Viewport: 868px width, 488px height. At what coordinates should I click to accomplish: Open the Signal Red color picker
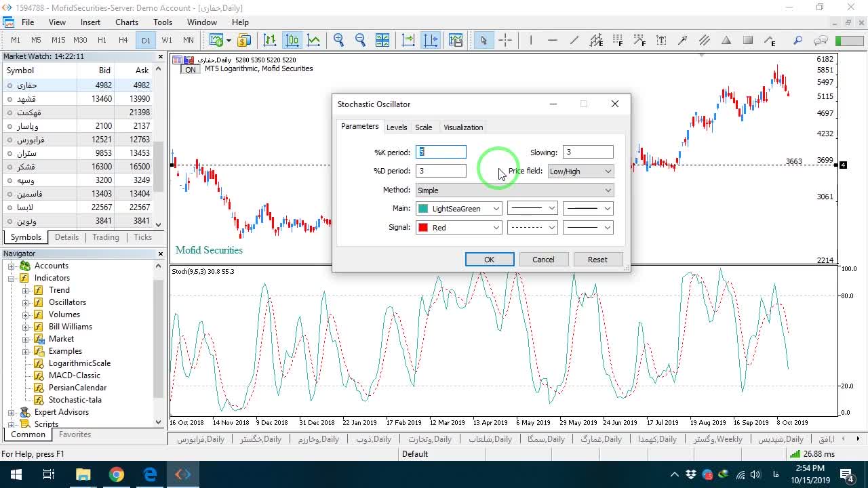pyautogui.click(x=459, y=228)
